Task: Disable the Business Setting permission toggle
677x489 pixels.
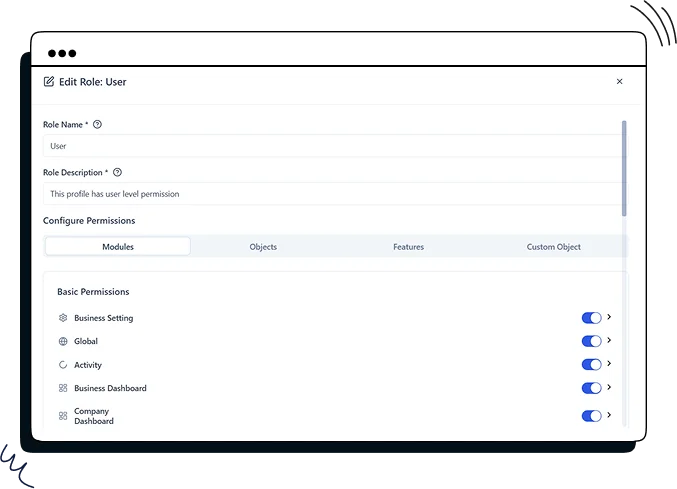Action: [x=591, y=318]
